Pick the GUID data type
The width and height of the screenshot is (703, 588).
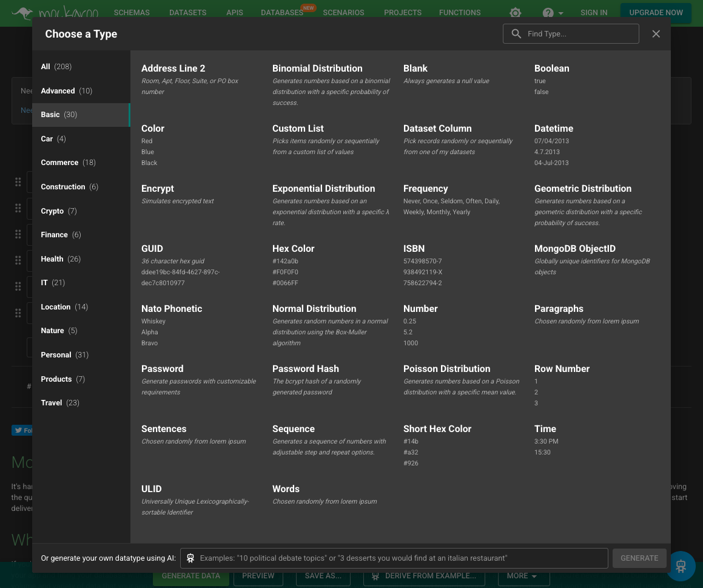(152, 249)
